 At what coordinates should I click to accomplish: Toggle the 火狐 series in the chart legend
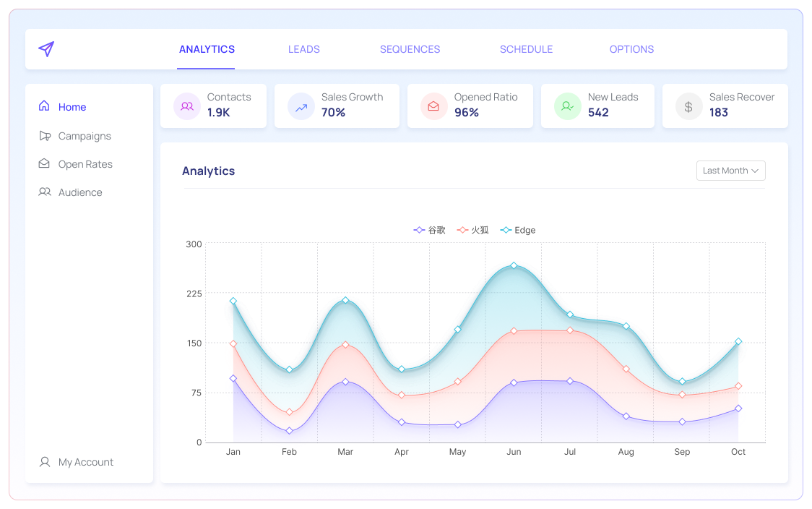pyautogui.click(x=472, y=230)
